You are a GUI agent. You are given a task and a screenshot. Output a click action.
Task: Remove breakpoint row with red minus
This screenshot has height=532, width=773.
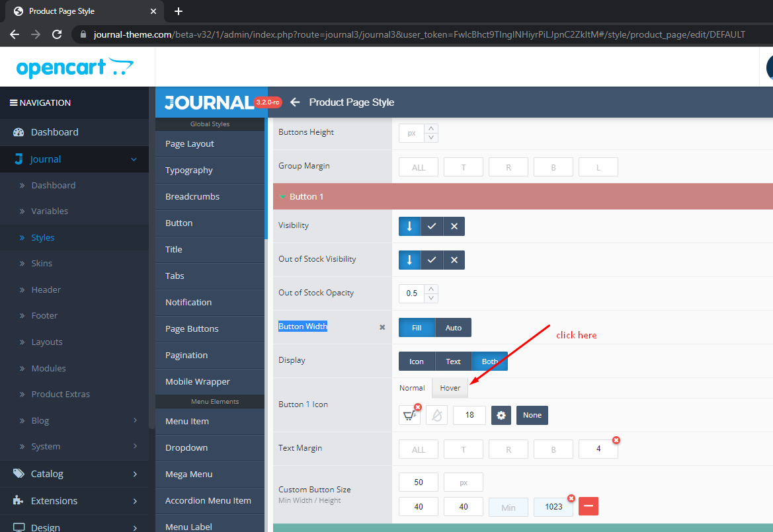[x=588, y=506]
